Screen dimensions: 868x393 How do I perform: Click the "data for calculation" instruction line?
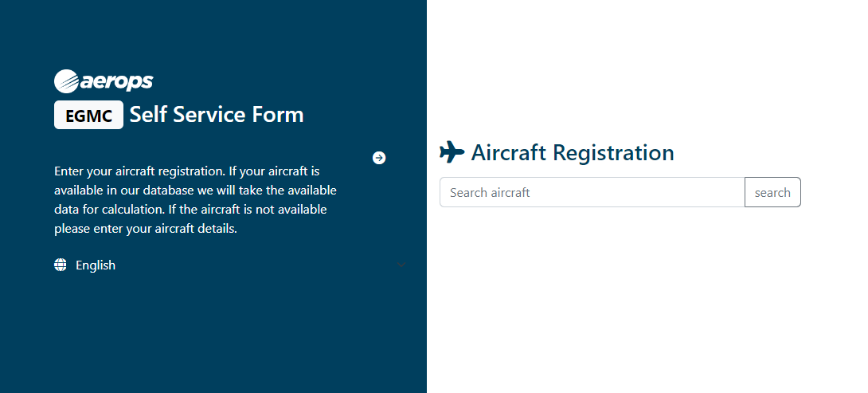190,210
